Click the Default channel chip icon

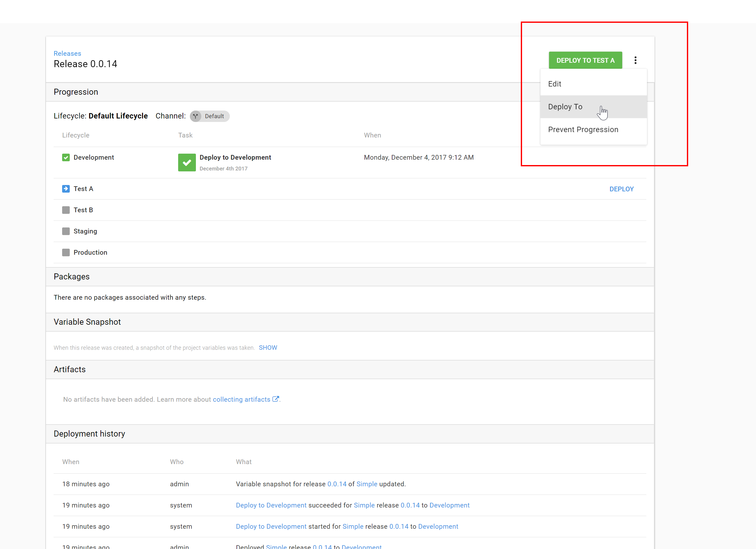click(196, 116)
